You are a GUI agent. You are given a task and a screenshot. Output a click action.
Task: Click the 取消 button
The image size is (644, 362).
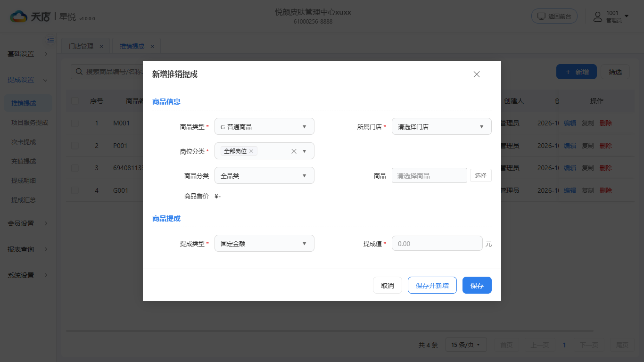[388, 285]
